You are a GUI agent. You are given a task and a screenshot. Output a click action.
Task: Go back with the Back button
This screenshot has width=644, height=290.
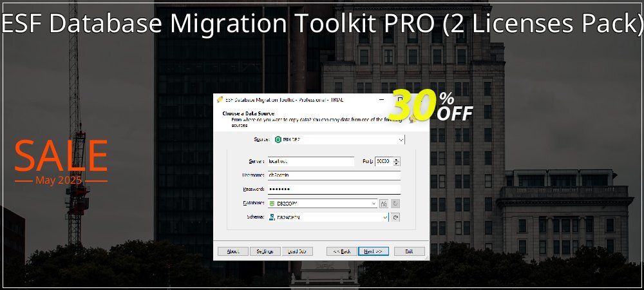[x=342, y=251]
